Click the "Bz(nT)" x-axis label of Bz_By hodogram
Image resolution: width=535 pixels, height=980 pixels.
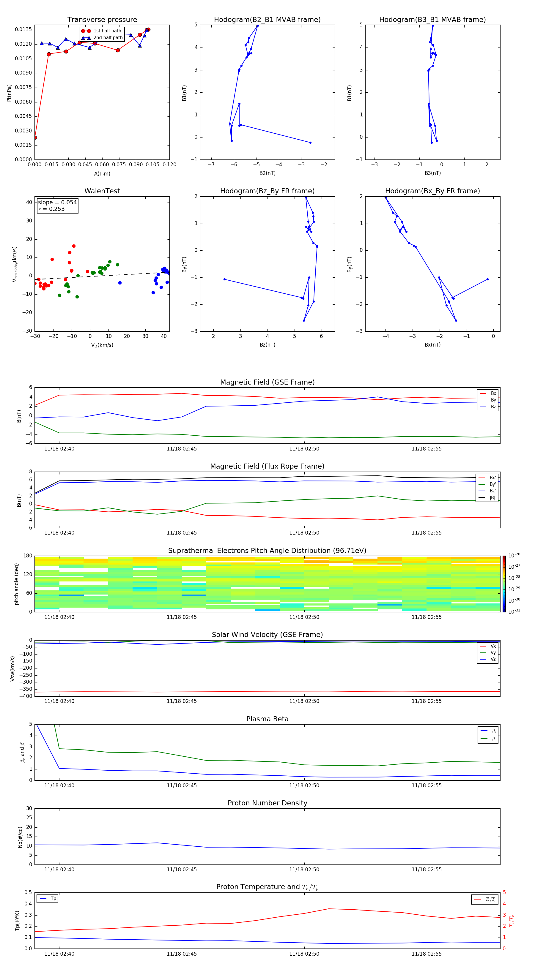[267, 345]
